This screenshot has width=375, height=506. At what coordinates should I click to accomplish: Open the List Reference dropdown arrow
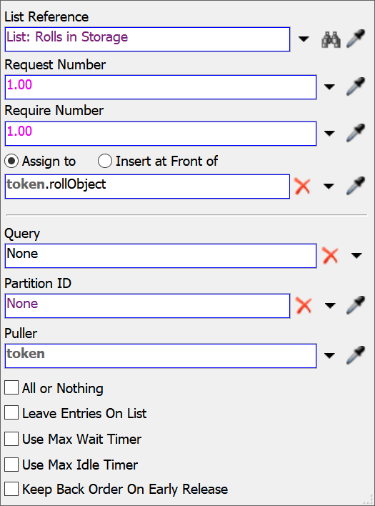tap(303, 39)
